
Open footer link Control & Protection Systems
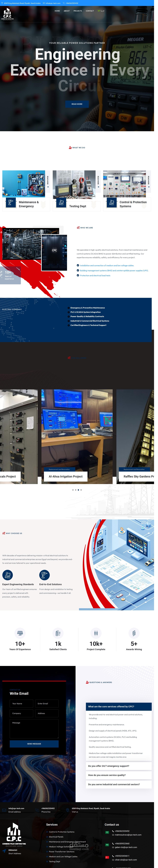pyautogui.click(x=62, y=832)
